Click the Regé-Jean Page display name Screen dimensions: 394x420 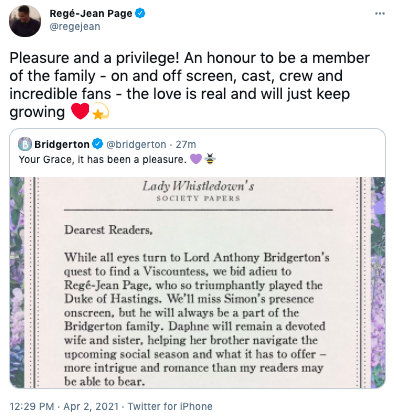91,14
